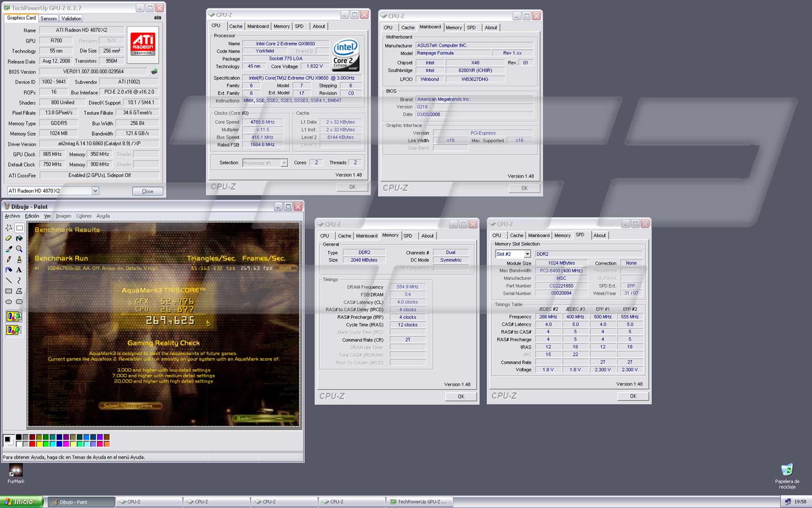Activate the Magnifier tool in Paint
812x508 pixels.
[x=19, y=249]
